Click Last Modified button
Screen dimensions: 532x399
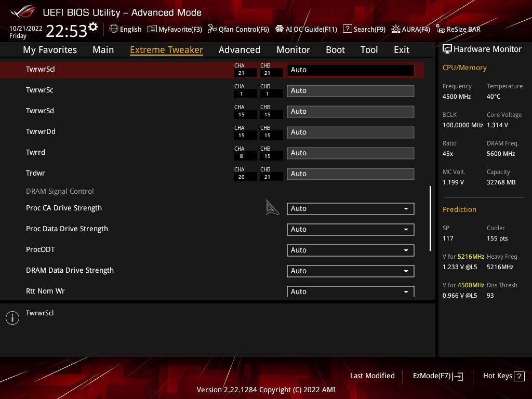tap(372, 376)
